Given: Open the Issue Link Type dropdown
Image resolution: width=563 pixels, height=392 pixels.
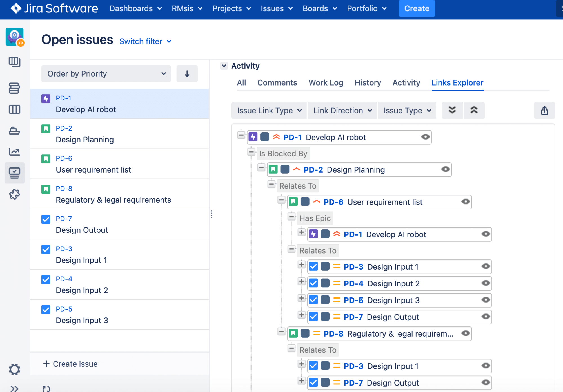Looking at the screenshot, I should tap(269, 111).
